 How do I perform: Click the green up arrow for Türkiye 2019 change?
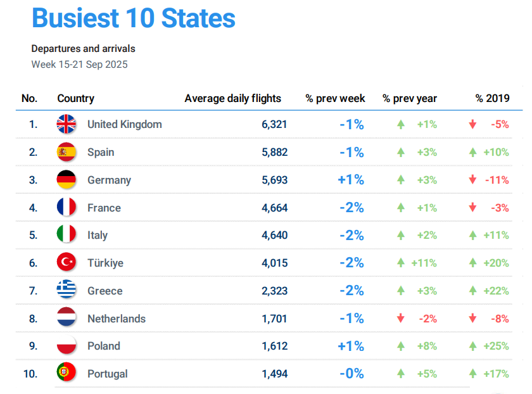472,263
